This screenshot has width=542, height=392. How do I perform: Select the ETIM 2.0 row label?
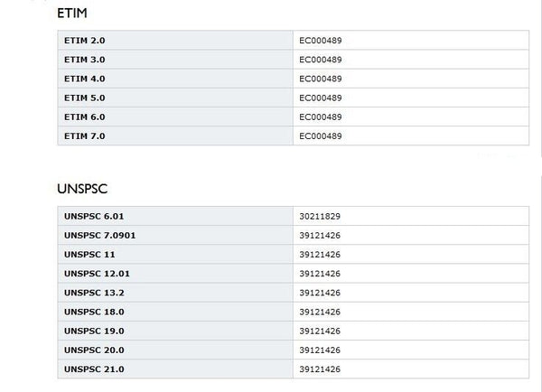pyautogui.click(x=85, y=41)
